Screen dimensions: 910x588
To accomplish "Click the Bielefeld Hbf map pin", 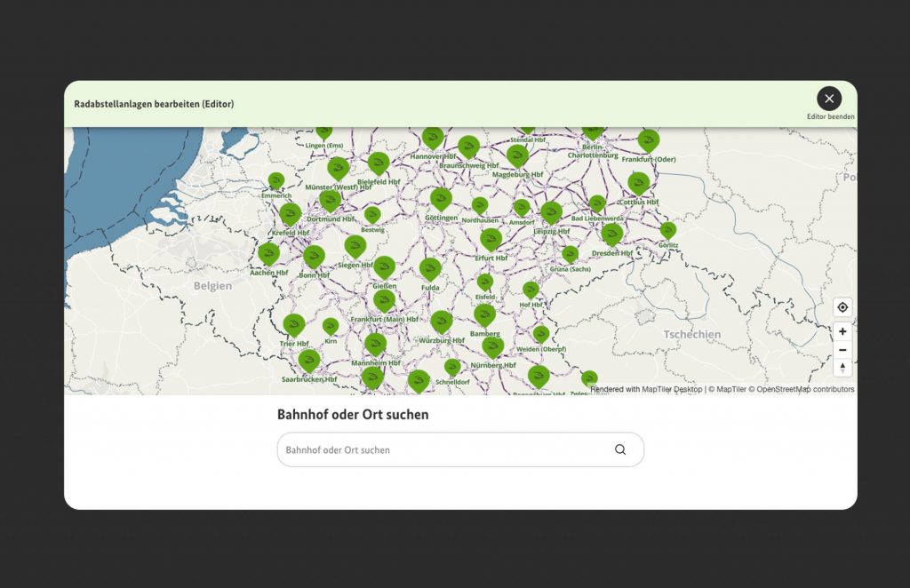I will click(379, 163).
